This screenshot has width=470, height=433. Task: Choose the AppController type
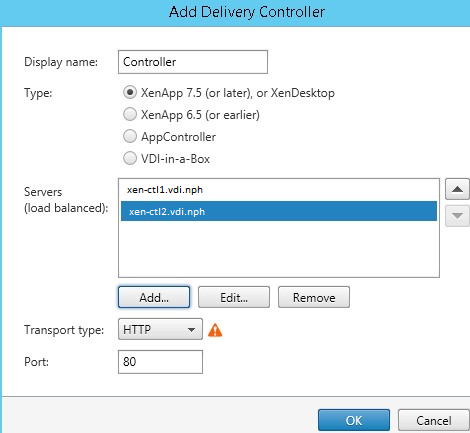[130, 136]
